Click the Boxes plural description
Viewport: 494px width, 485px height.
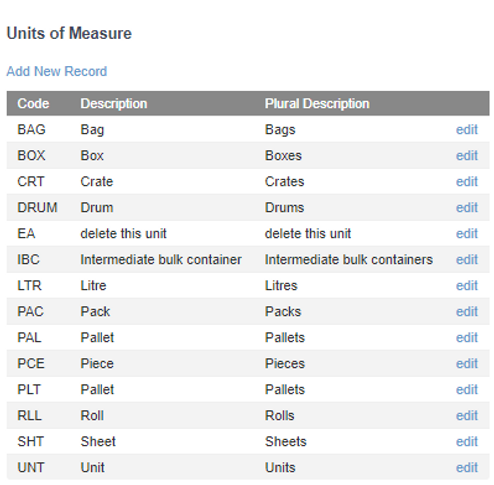(283, 155)
